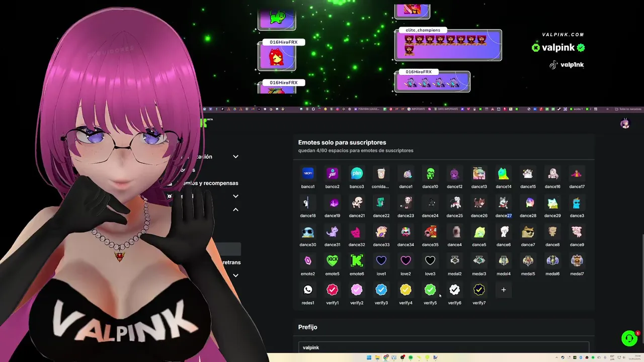
Task: Select the medal7 emote
Action: (x=577, y=261)
